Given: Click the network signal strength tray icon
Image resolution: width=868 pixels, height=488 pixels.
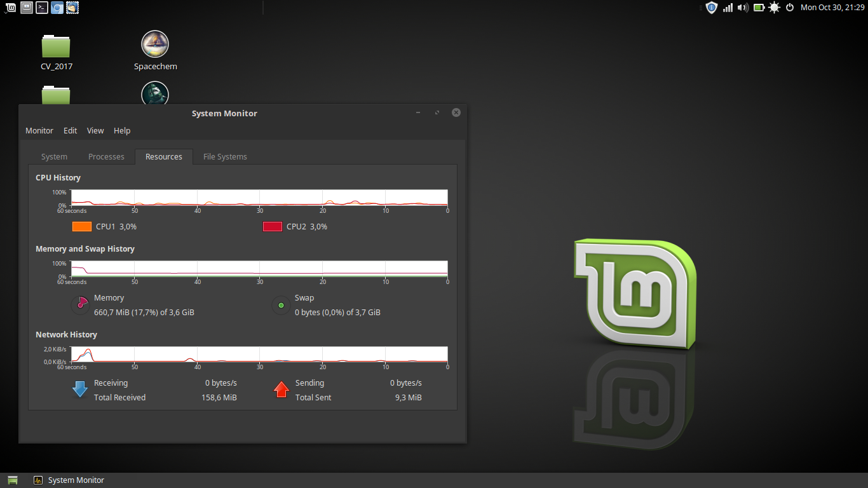Looking at the screenshot, I should click(728, 8).
